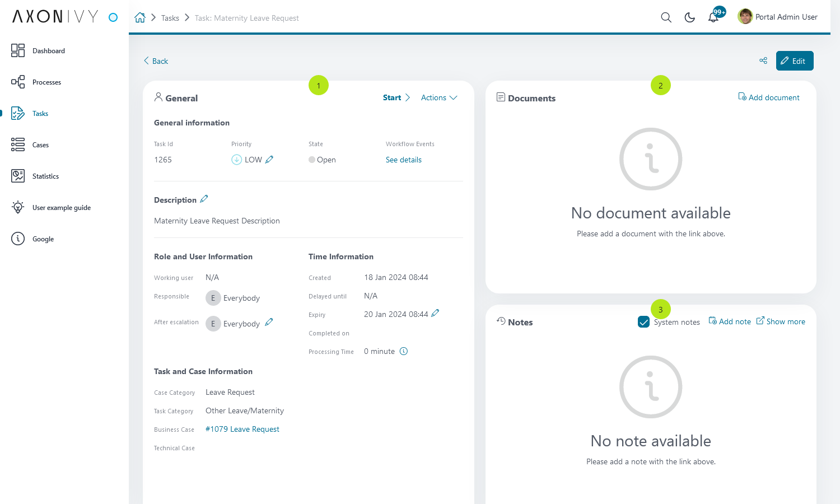Click the home icon in breadcrumb
840x504 pixels.
[140, 17]
